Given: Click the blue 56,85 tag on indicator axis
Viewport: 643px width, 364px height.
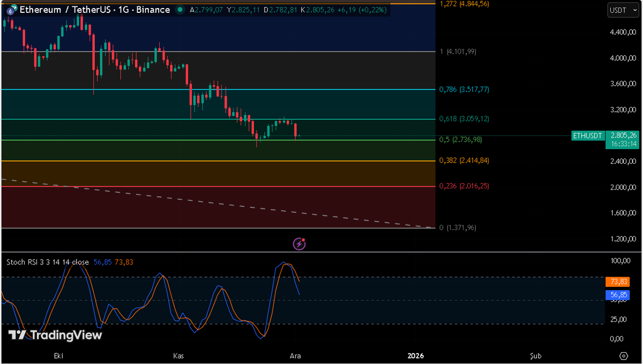Looking at the screenshot, I should click(x=617, y=295).
